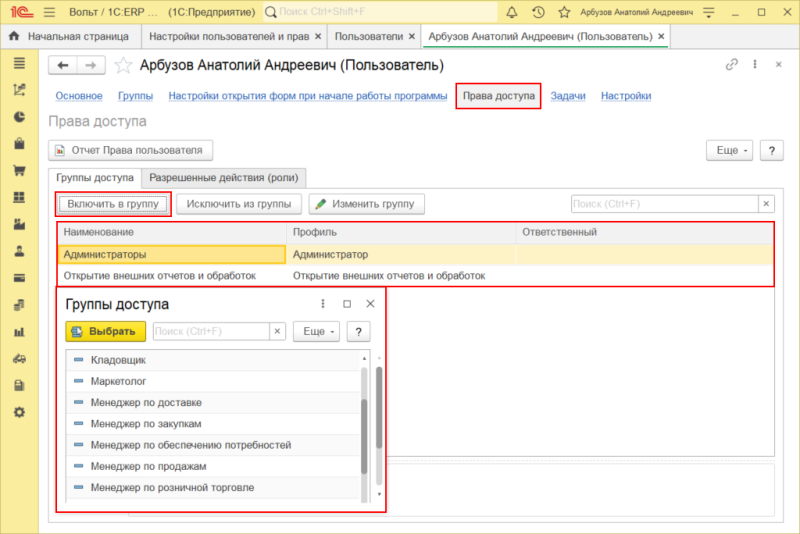The width and height of the screenshot is (800, 534).
Task: Click the back navigation arrow
Action: click(63, 65)
